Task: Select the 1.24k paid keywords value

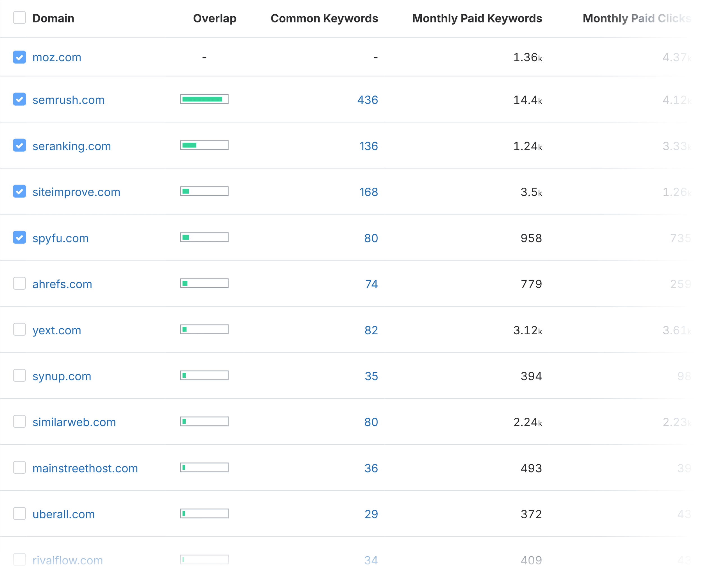Action: coord(528,146)
